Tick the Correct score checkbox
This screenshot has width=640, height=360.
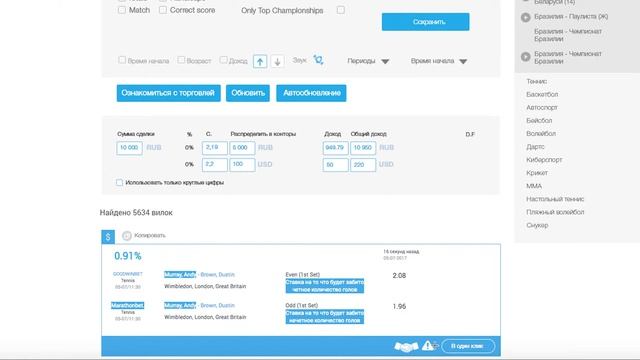[x=163, y=10]
